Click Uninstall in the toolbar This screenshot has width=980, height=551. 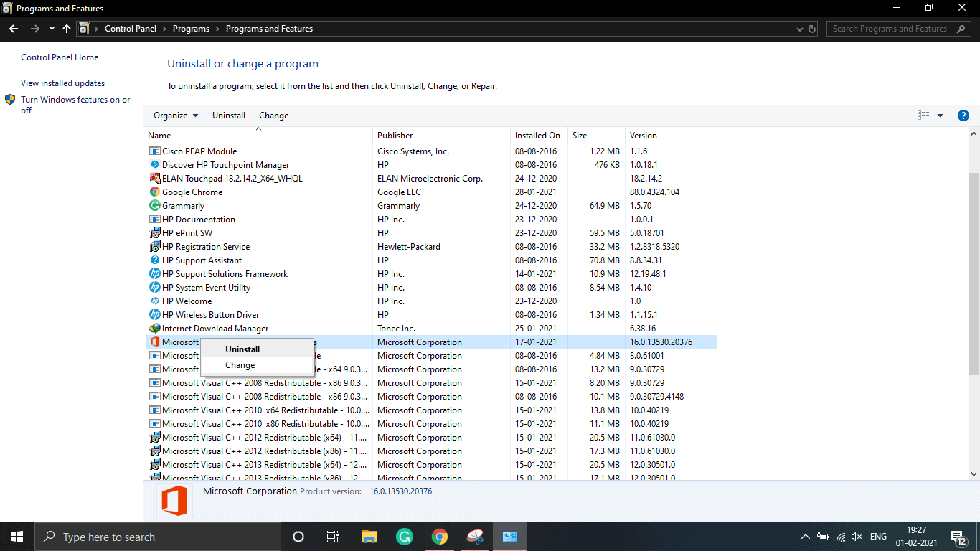(229, 116)
